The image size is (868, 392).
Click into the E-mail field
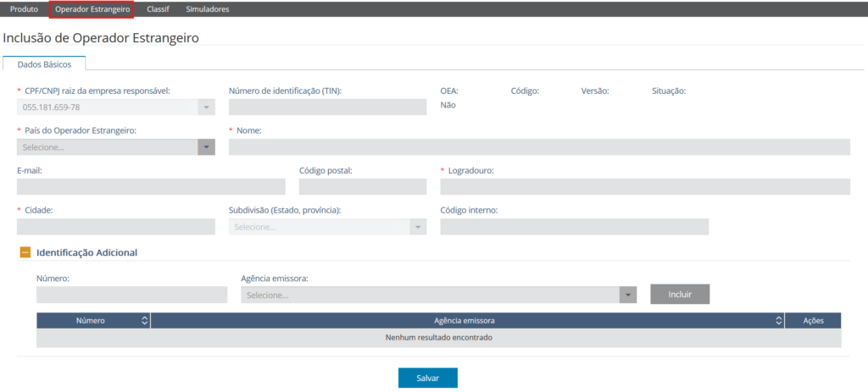151,187
